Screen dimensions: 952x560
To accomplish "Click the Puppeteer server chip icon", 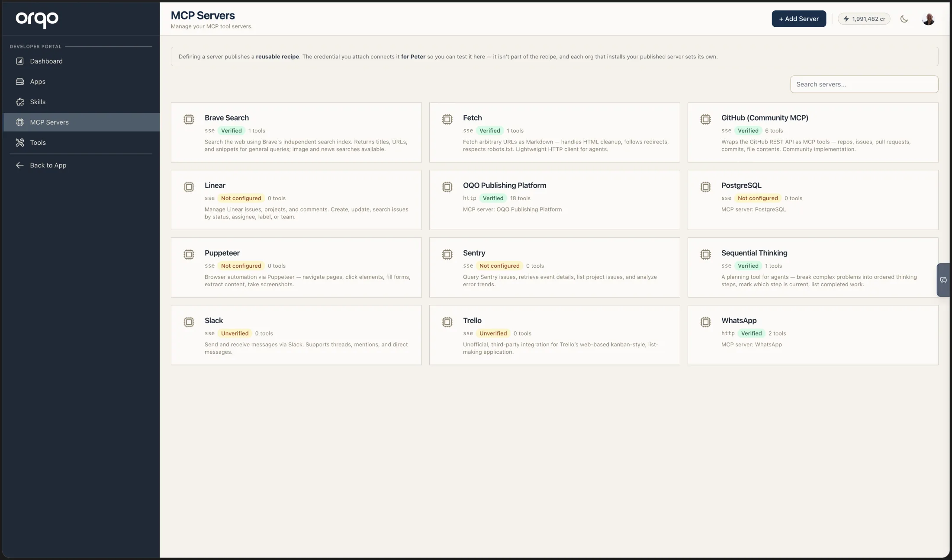I will coord(189,254).
